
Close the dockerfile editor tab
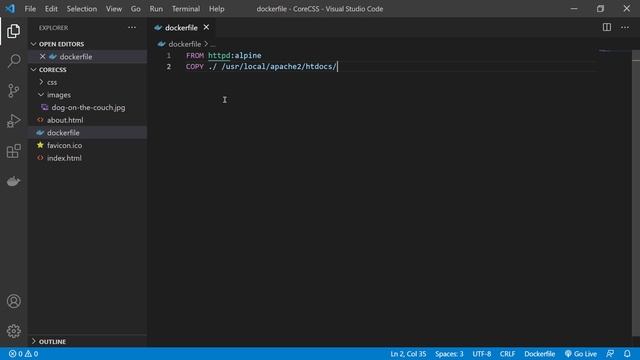[x=207, y=27]
